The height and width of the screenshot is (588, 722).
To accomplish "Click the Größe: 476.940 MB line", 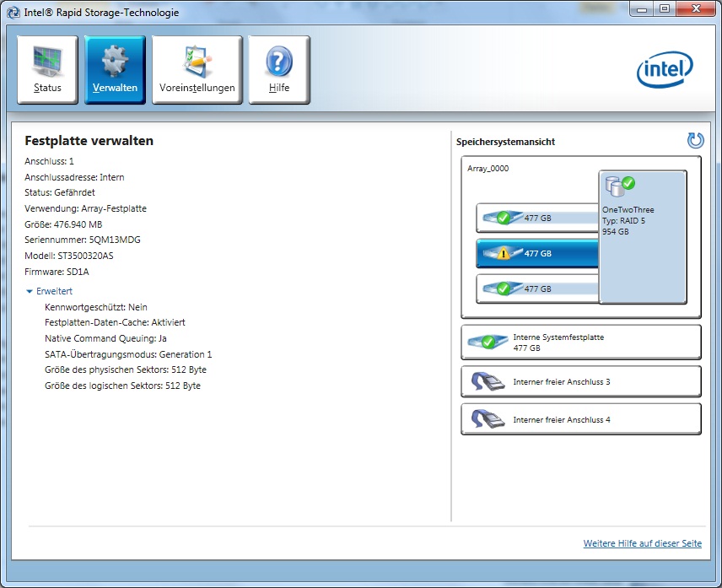I will 63,224.
